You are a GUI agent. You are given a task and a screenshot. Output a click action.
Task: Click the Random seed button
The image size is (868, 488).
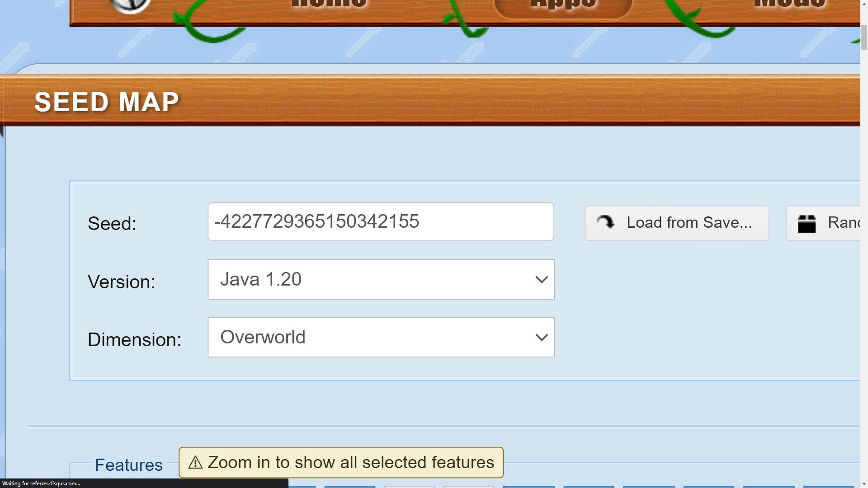835,223
